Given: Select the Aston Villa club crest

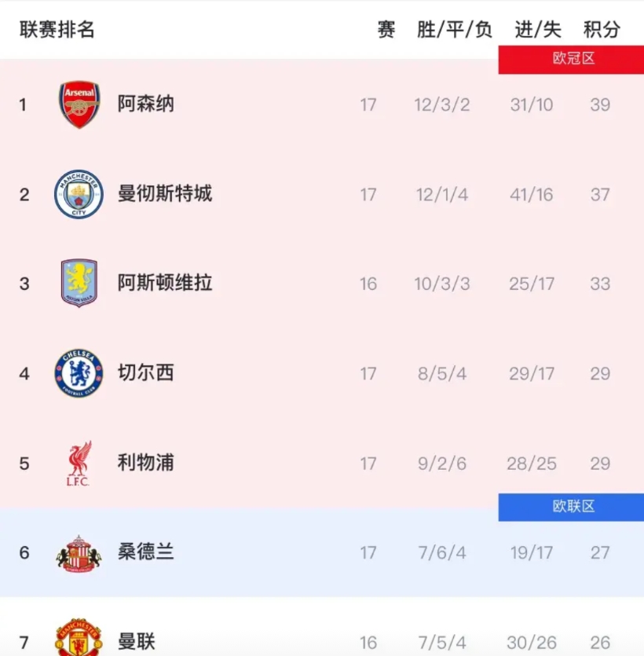Looking at the screenshot, I should (79, 284).
